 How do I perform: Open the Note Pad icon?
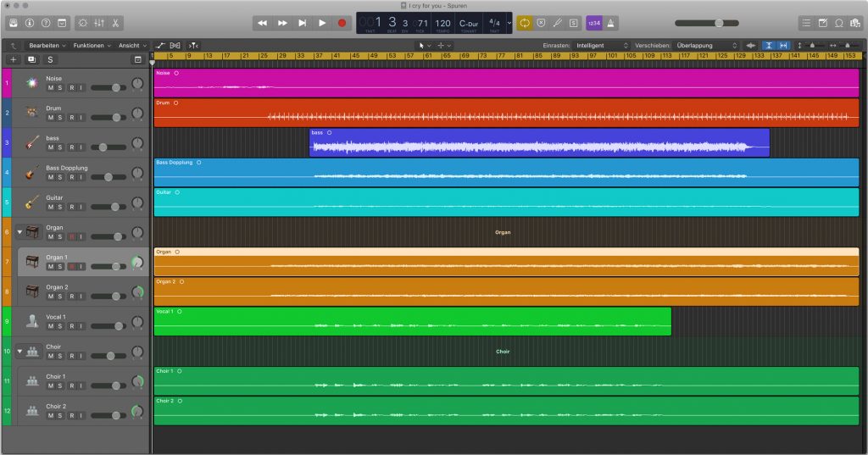click(x=822, y=23)
